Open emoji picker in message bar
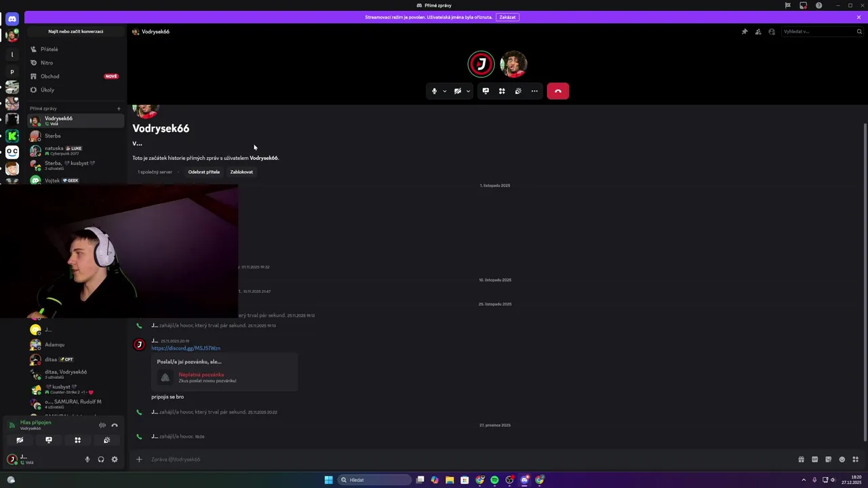Viewport: 868px width, 488px height. tap(842, 460)
